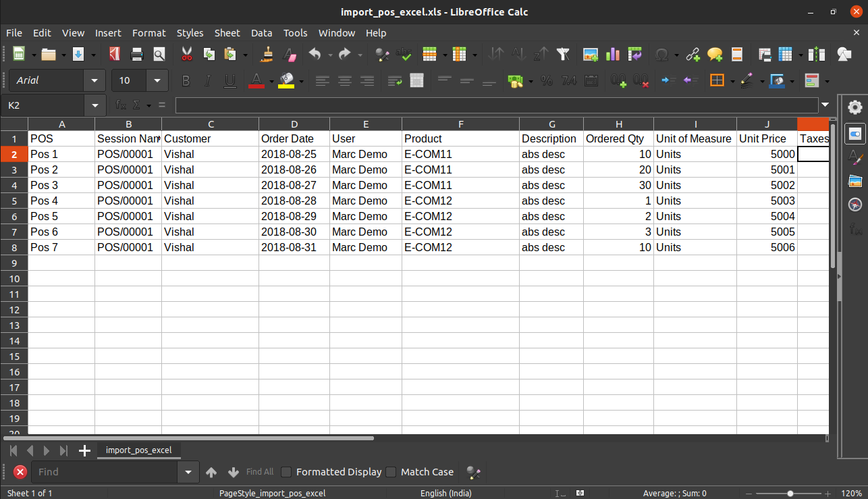Viewport: 868px width, 499px height.
Task: Open background color dropdown arrow
Action: pos(301,81)
